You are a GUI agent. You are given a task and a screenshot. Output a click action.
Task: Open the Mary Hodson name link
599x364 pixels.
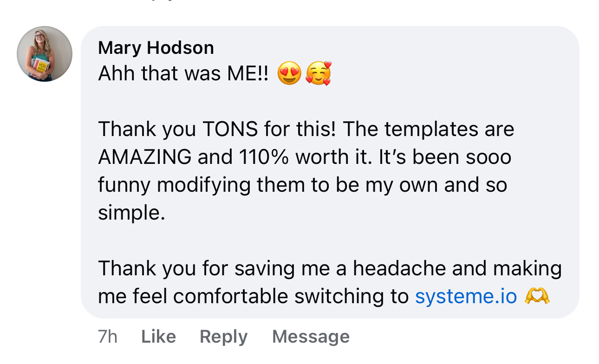[x=156, y=48]
